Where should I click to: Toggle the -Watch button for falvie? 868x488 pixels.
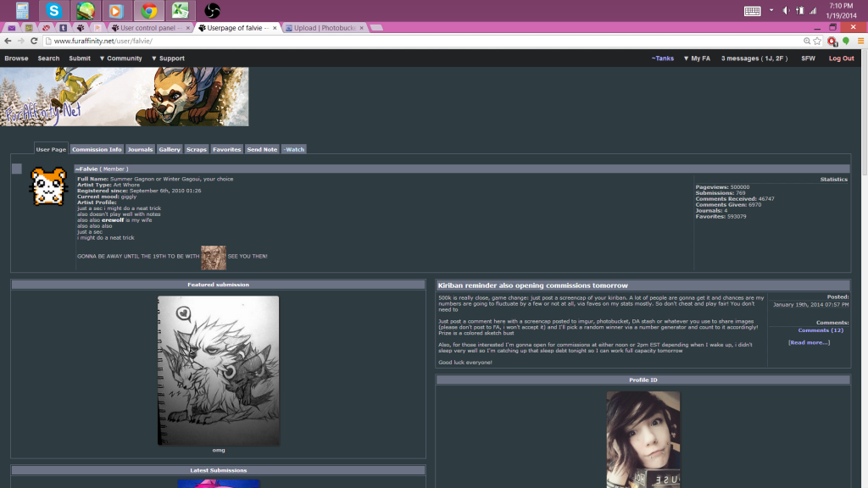[293, 149]
